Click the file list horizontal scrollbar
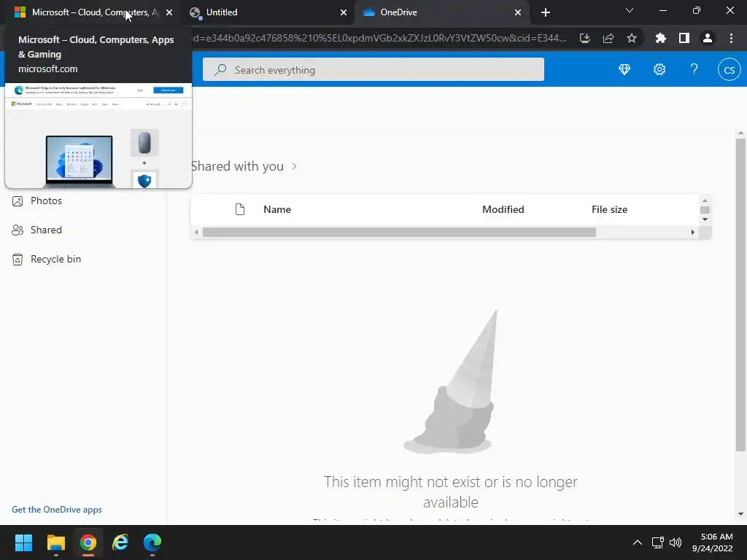 pyautogui.click(x=399, y=233)
